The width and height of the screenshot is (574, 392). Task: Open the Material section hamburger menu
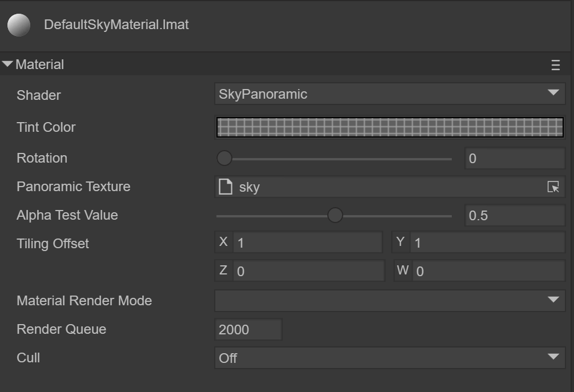(x=555, y=65)
